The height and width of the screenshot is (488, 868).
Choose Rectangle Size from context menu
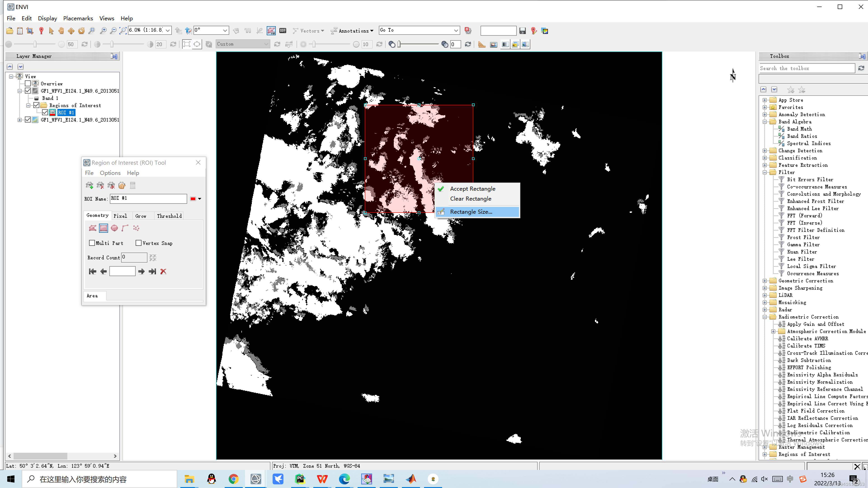471,212
